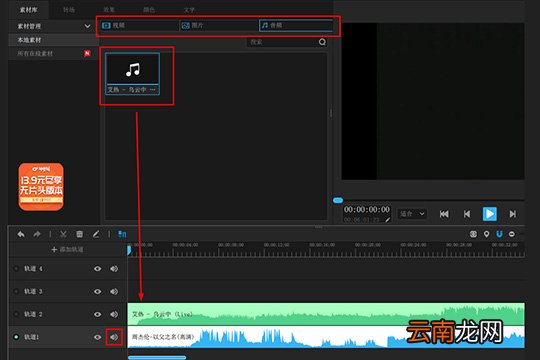Screen dimensions: 540x360
Task: Select the active track 1 radio button
Action: tap(16, 337)
